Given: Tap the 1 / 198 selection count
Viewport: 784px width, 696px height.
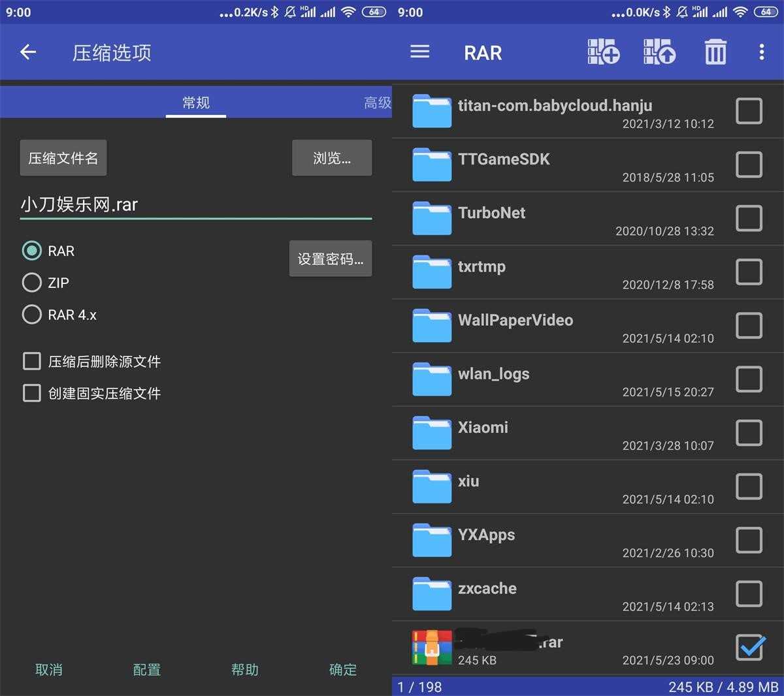Looking at the screenshot, I should tap(419, 687).
